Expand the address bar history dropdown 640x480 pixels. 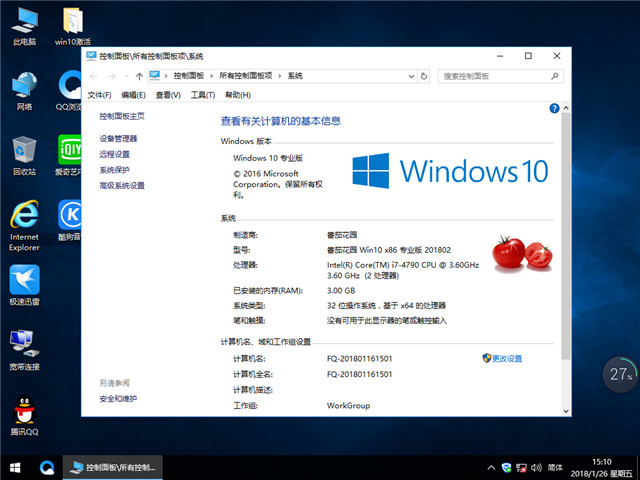412,76
